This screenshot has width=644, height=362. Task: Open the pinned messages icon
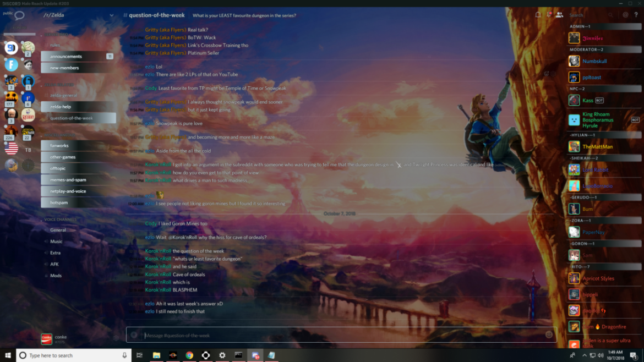[x=549, y=15]
